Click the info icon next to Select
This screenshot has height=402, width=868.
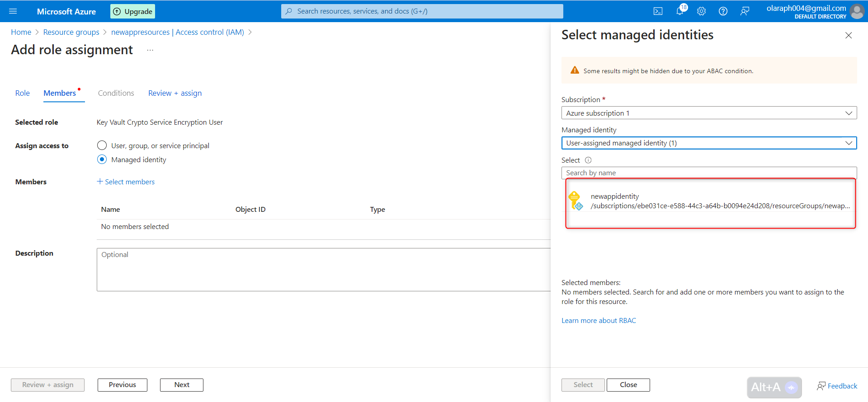tap(588, 160)
